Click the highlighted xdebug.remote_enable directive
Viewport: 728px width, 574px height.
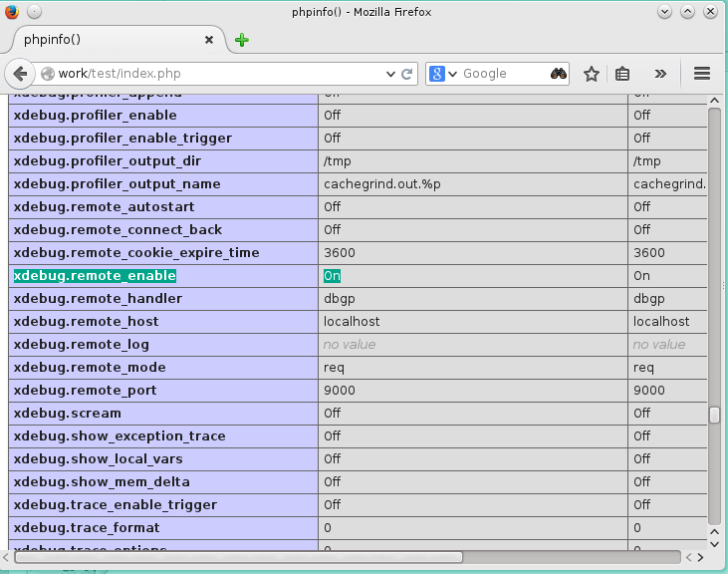click(95, 276)
